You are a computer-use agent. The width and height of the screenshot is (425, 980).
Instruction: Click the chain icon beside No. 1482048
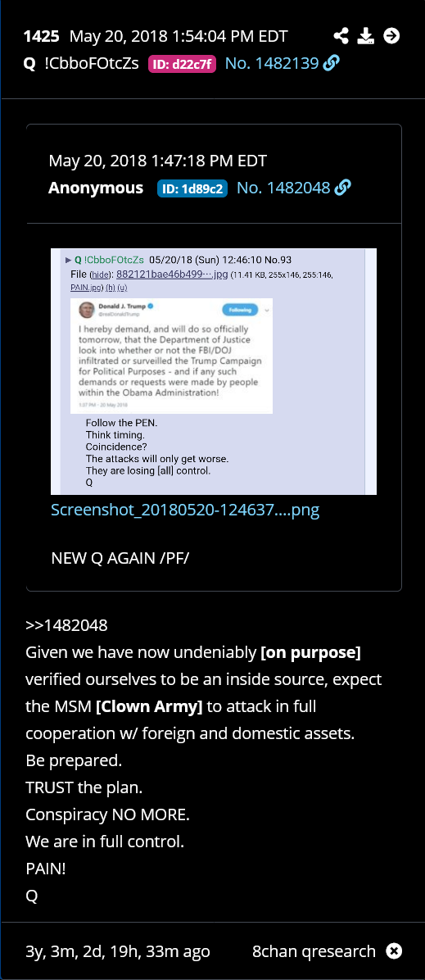point(343,188)
